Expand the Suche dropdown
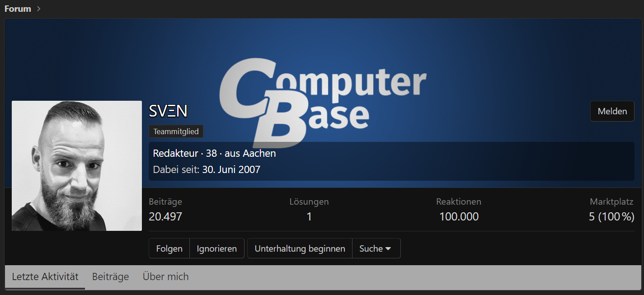Image resolution: width=644 pixels, height=295 pixels. (376, 248)
